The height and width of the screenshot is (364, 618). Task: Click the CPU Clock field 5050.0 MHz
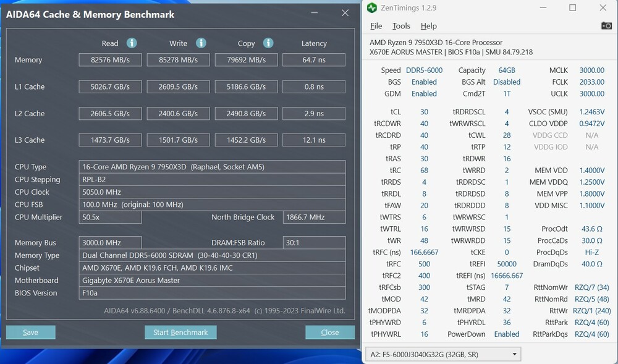tap(212, 192)
